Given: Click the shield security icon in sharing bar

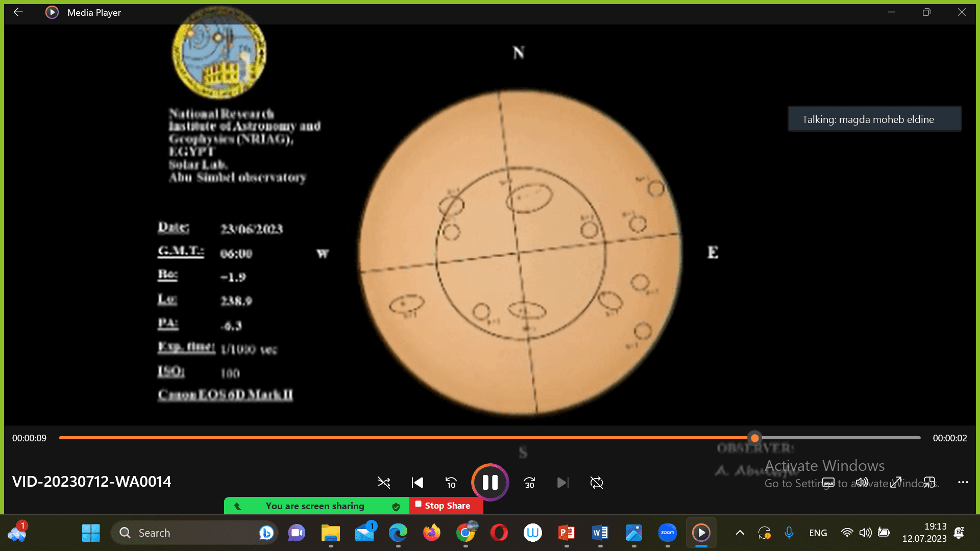Looking at the screenshot, I should pos(396,507).
